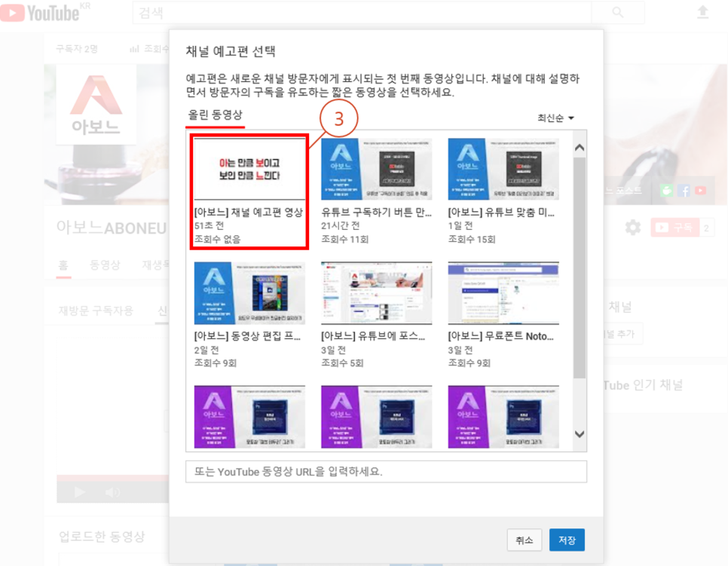Switch to the 동영상 channel tab

click(x=105, y=265)
